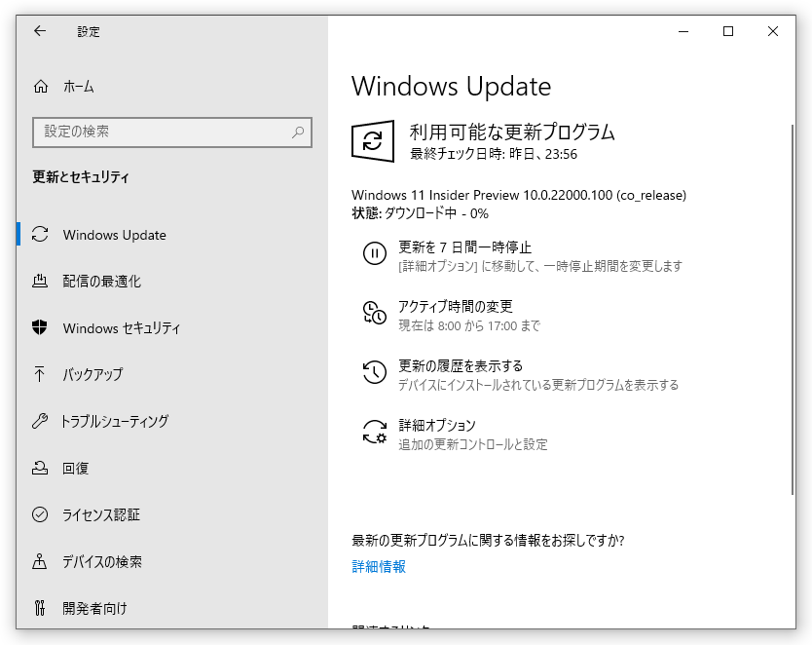Click the pause icon for 7-day pause
The image size is (812, 645).
pyautogui.click(x=375, y=253)
